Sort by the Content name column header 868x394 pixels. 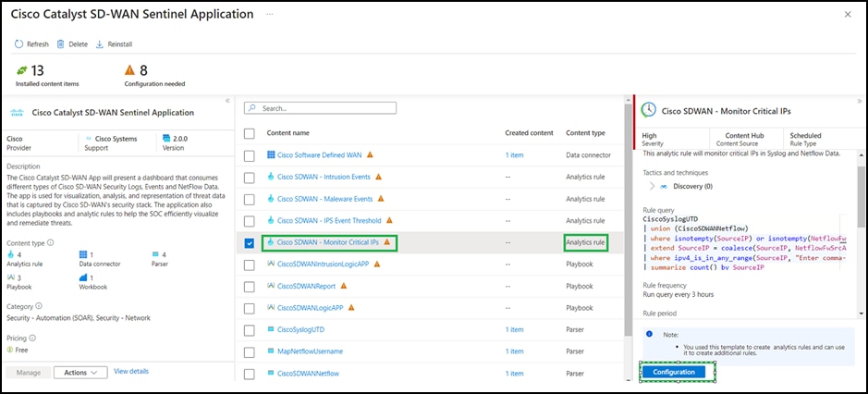[x=287, y=133]
